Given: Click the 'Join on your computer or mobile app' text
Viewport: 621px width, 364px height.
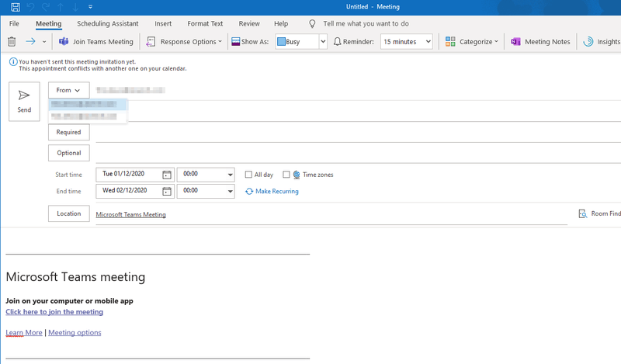Looking at the screenshot, I should (69, 300).
